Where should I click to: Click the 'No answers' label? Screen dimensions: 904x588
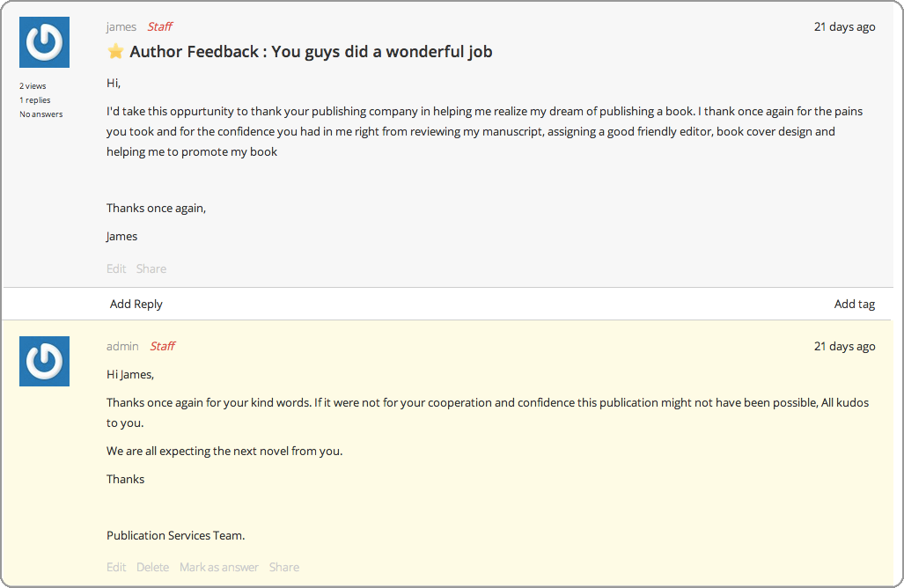[x=41, y=114]
